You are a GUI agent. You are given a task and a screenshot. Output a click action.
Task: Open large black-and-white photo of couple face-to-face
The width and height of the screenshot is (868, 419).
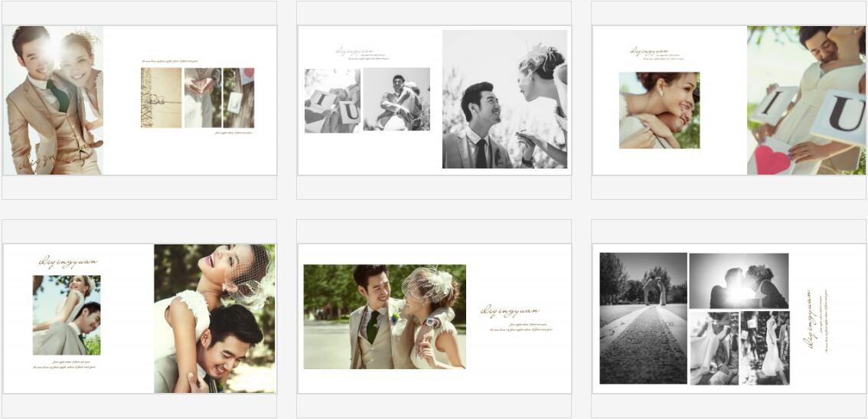coord(504,99)
